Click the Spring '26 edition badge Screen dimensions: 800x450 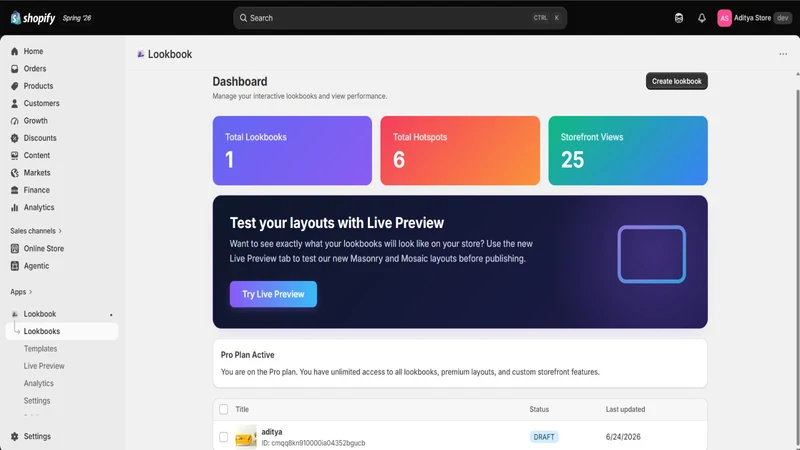click(77, 18)
